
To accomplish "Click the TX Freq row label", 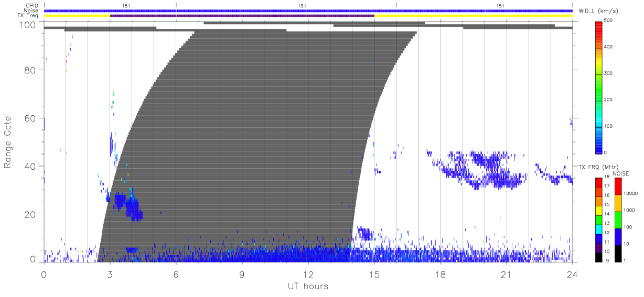I will click(x=29, y=16).
